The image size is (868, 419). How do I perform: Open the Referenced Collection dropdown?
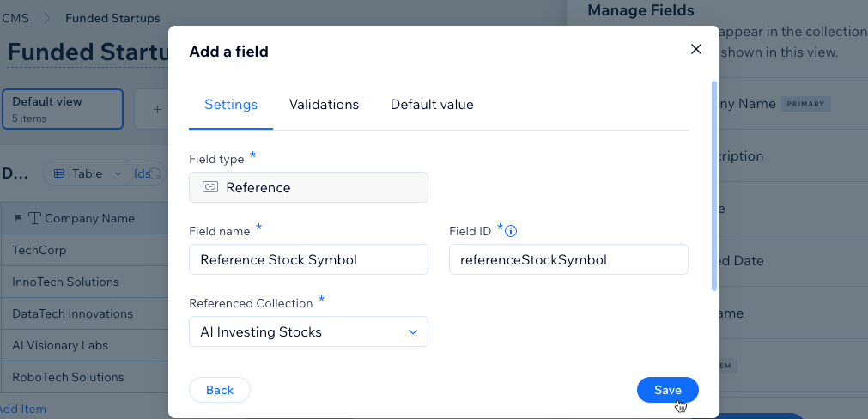(x=308, y=331)
